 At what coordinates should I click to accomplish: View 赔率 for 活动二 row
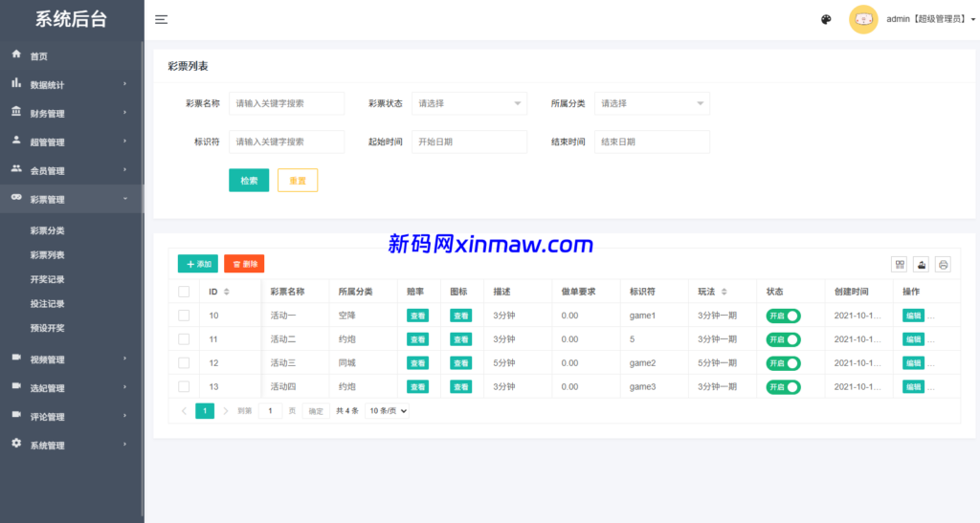[x=417, y=339]
